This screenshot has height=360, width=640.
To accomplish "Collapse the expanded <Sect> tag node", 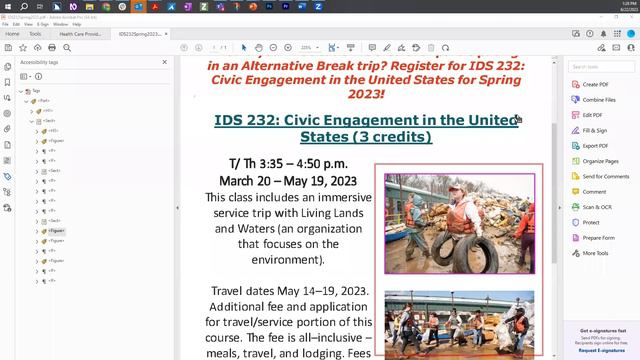I will (32, 121).
